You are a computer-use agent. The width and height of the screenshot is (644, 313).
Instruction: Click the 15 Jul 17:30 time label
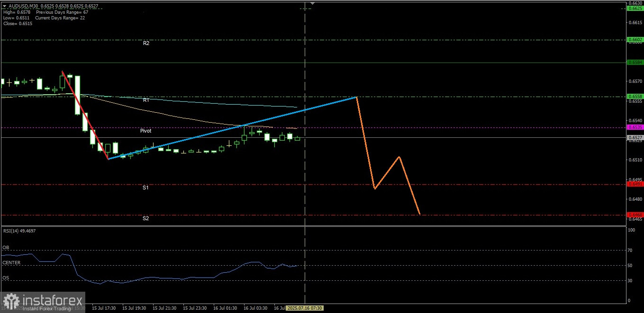pos(104,308)
